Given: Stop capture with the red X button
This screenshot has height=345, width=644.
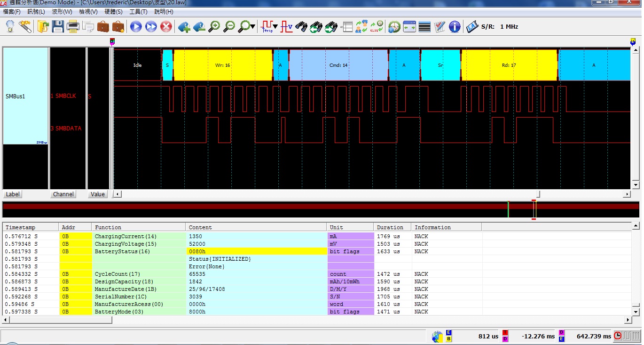Looking at the screenshot, I should pyautogui.click(x=166, y=26).
